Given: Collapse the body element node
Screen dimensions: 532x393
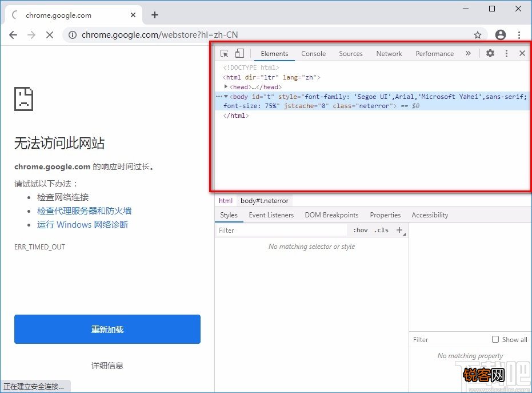Looking at the screenshot, I should pyautogui.click(x=226, y=97).
